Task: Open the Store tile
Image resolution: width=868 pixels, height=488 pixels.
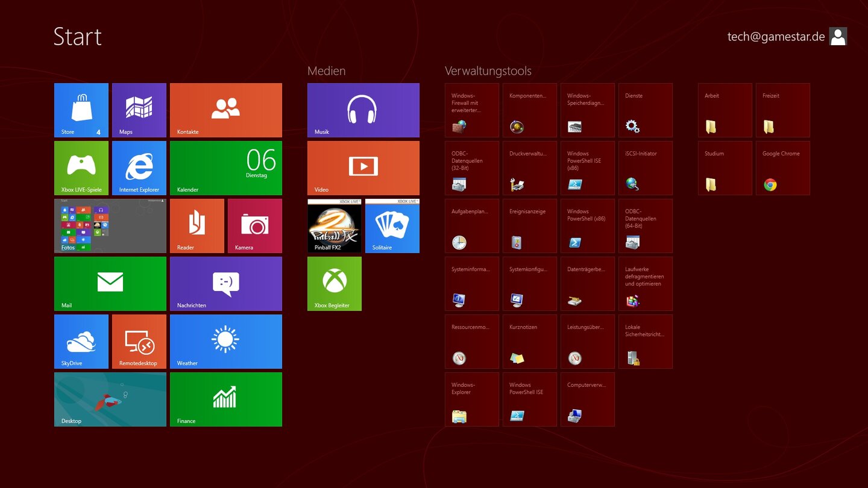Action: point(81,110)
